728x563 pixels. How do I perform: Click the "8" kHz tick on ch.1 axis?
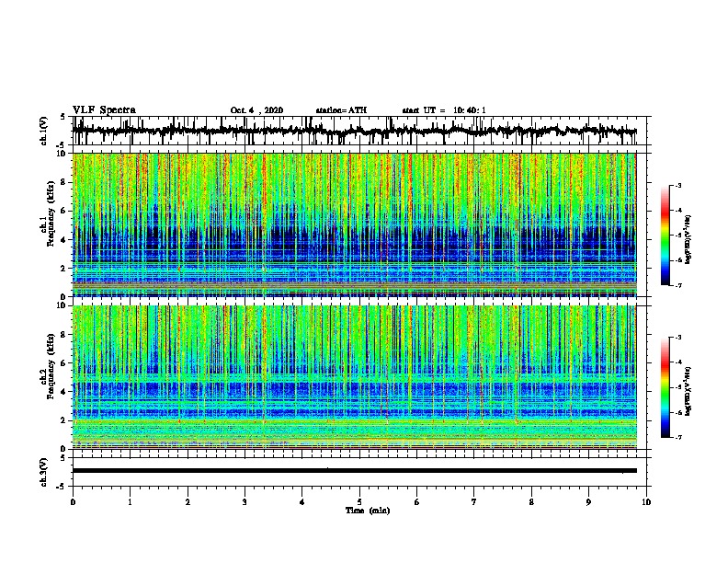click(64, 182)
